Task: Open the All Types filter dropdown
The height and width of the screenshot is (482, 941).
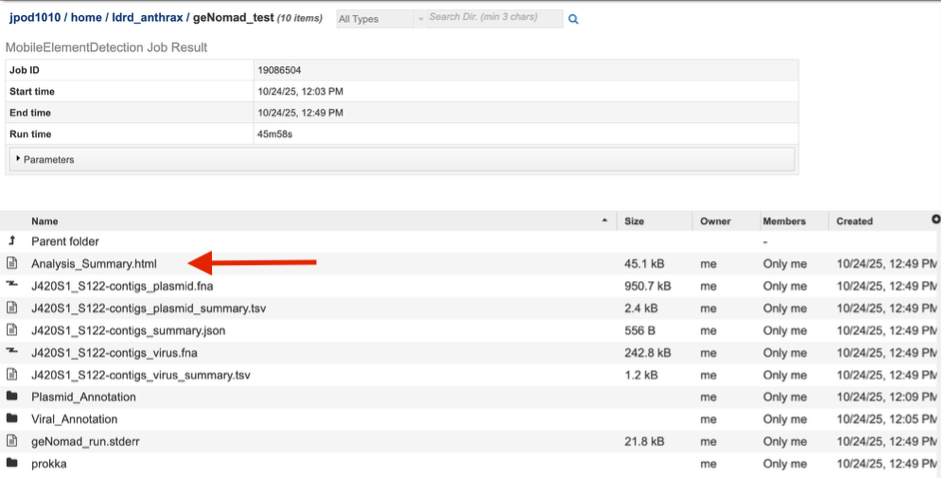Action: tap(375, 19)
